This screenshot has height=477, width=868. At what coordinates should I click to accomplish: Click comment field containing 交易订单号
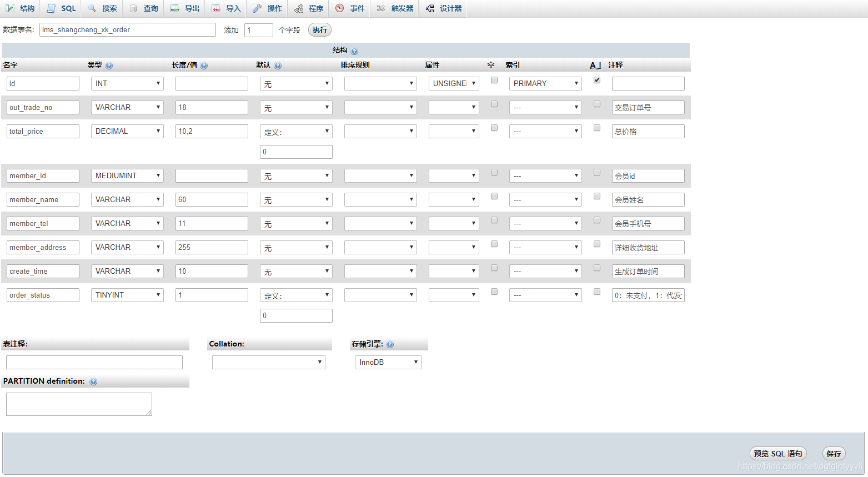point(648,107)
